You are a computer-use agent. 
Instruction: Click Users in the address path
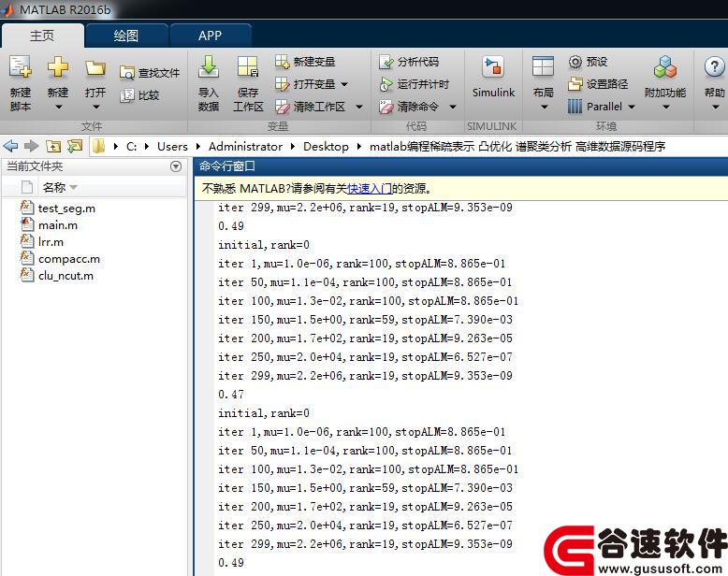[172, 147]
